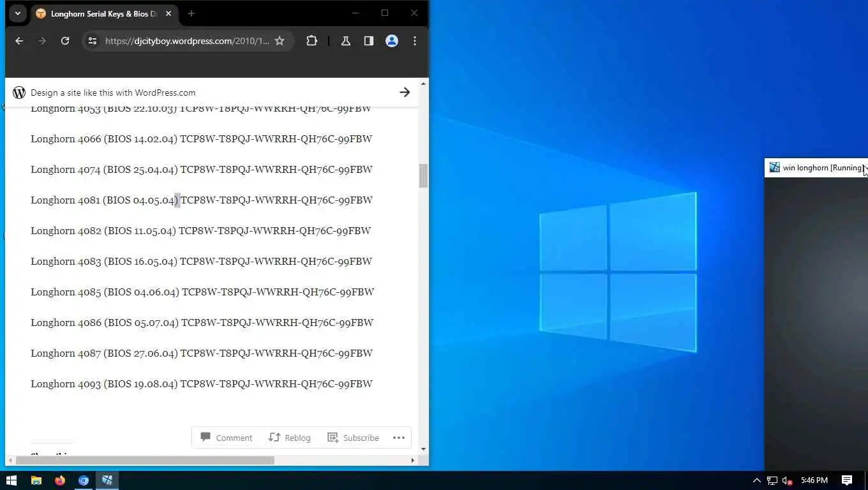This screenshot has height=490, width=868.
Task: Open File Explorer from the taskbar
Action: coord(36,480)
